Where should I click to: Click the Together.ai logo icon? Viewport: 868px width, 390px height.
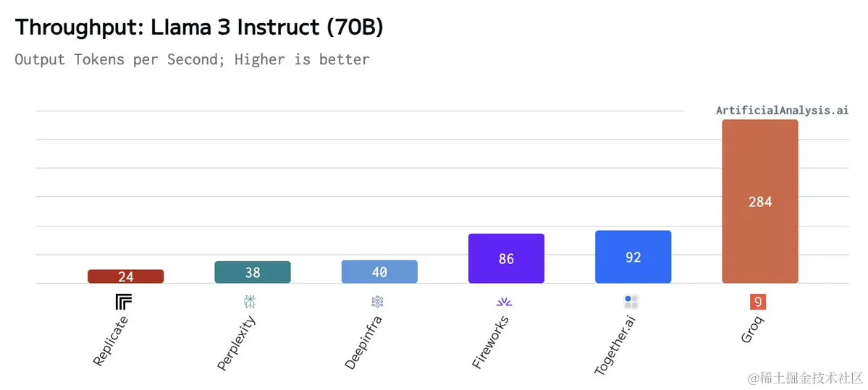coord(631,302)
